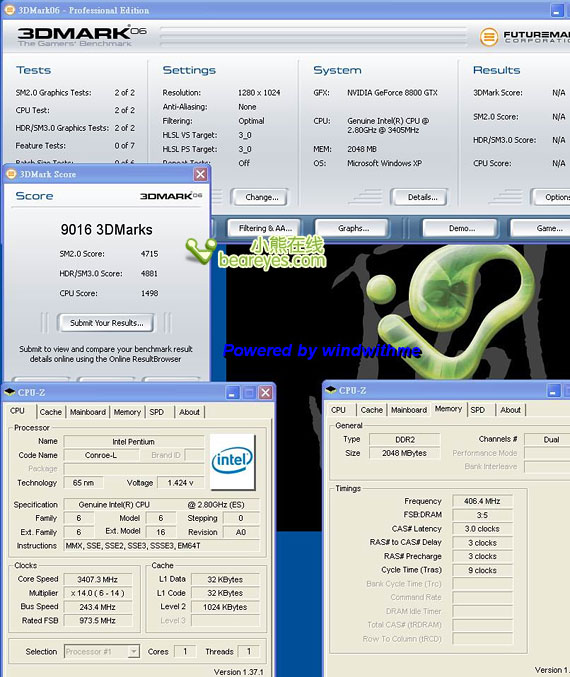This screenshot has height=677, width=570.
Task: Minimize the left CPU-Z window
Action: [x=233, y=393]
